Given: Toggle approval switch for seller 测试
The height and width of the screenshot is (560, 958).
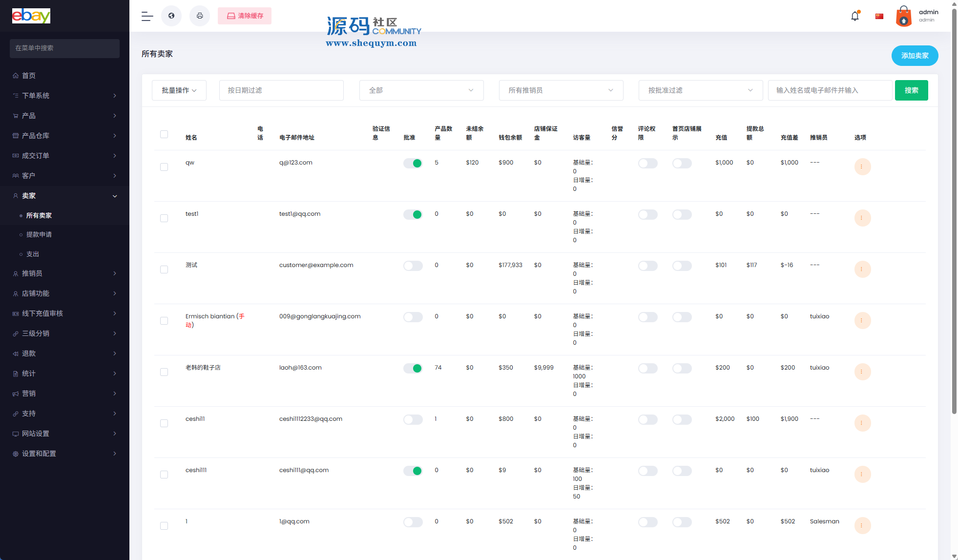Looking at the screenshot, I should click(x=413, y=266).
